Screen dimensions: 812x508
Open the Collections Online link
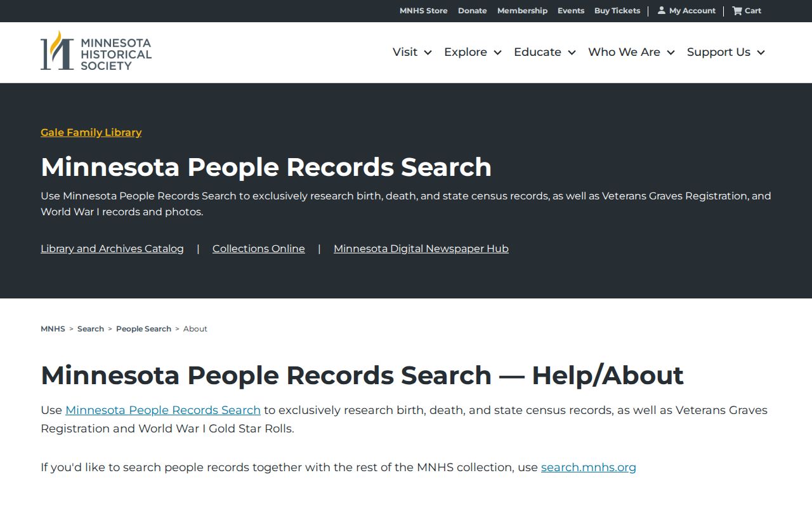pos(259,248)
